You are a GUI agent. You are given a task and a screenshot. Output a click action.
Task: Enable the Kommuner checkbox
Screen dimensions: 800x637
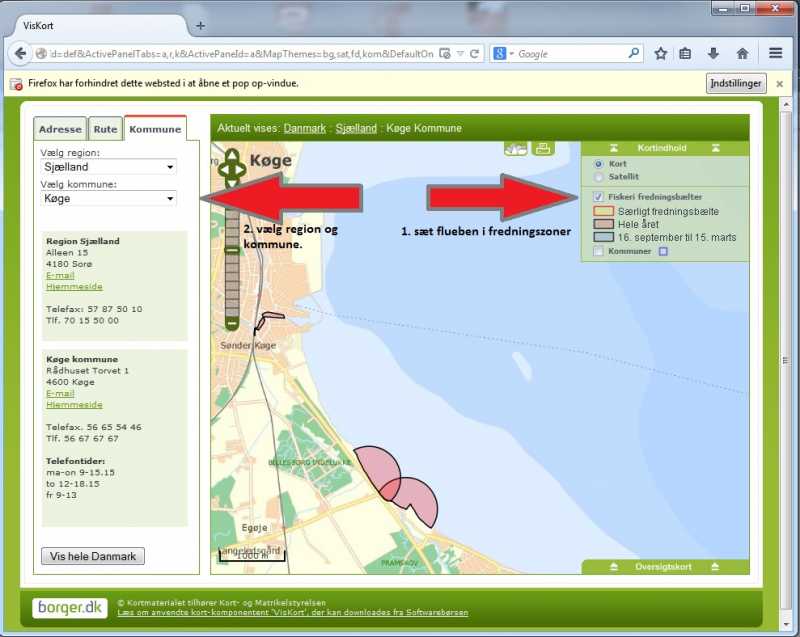(598, 251)
